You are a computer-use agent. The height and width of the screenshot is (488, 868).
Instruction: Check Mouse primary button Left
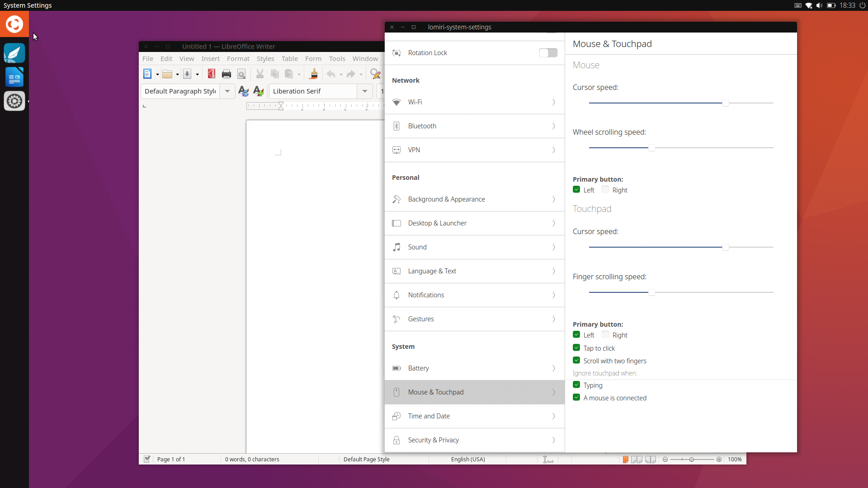coord(576,190)
